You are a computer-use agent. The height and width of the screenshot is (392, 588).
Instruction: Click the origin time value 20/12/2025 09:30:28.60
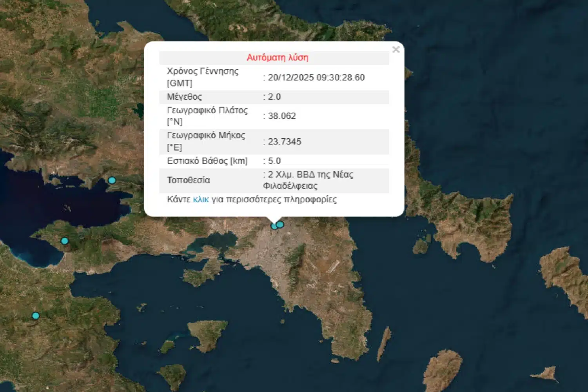316,78
